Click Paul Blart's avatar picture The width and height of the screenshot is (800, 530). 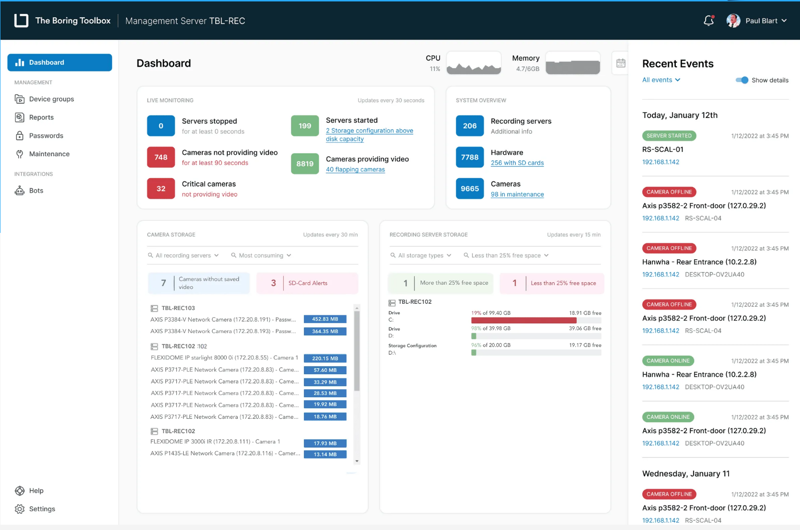(733, 20)
